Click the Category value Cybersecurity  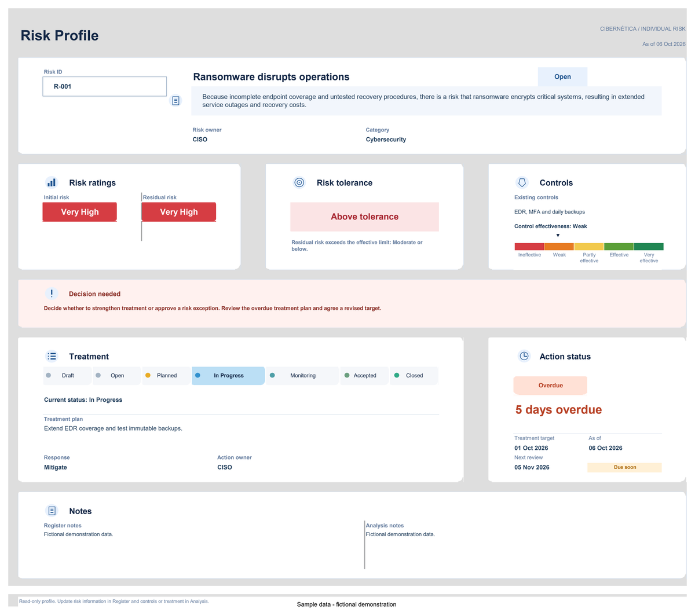point(386,140)
